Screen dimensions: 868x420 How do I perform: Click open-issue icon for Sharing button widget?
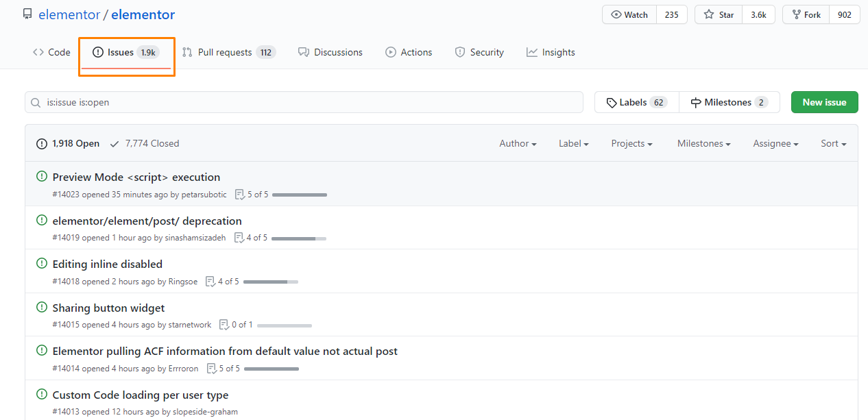[42, 308]
